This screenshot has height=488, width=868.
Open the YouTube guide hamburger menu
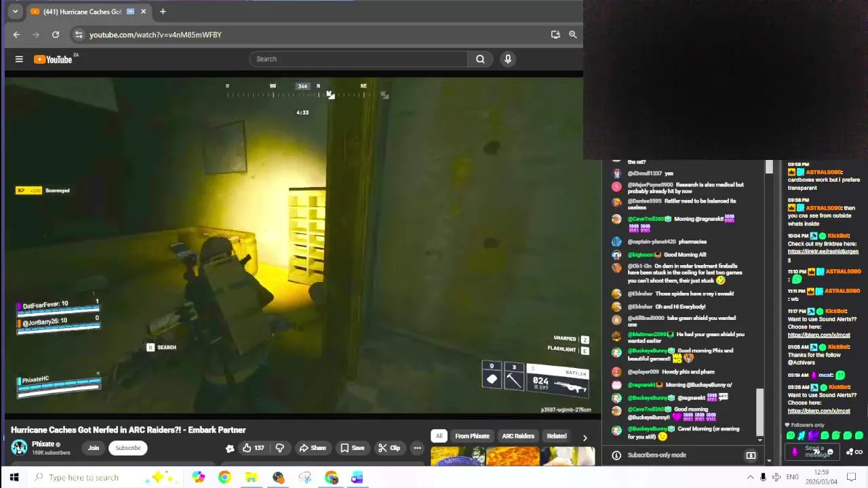pos(19,59)
